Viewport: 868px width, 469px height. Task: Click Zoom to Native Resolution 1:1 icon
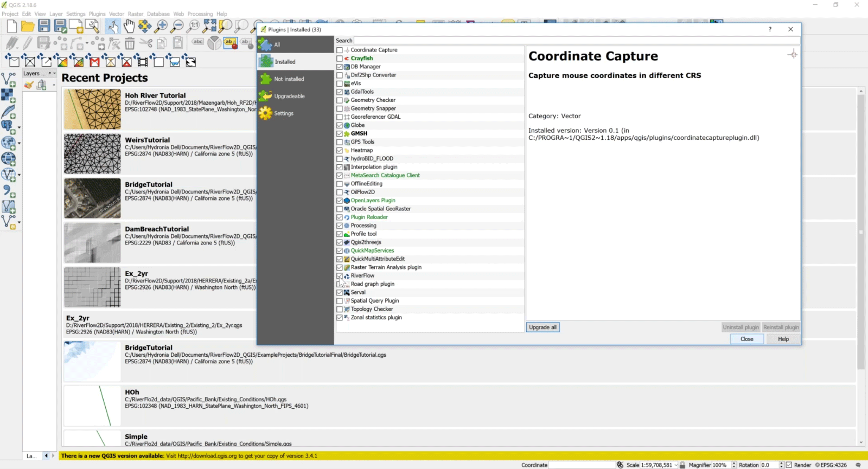[x=194, y=26]
